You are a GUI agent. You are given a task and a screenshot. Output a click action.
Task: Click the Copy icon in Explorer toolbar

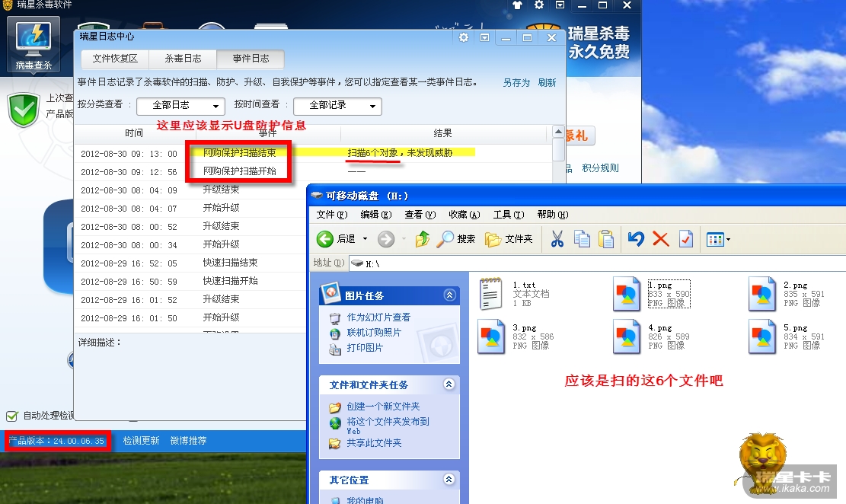click(x=582, y=238)
